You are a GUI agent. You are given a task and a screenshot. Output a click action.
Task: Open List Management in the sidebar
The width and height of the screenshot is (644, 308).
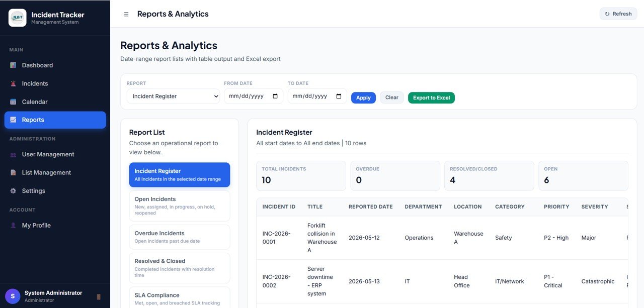[55, 172]
